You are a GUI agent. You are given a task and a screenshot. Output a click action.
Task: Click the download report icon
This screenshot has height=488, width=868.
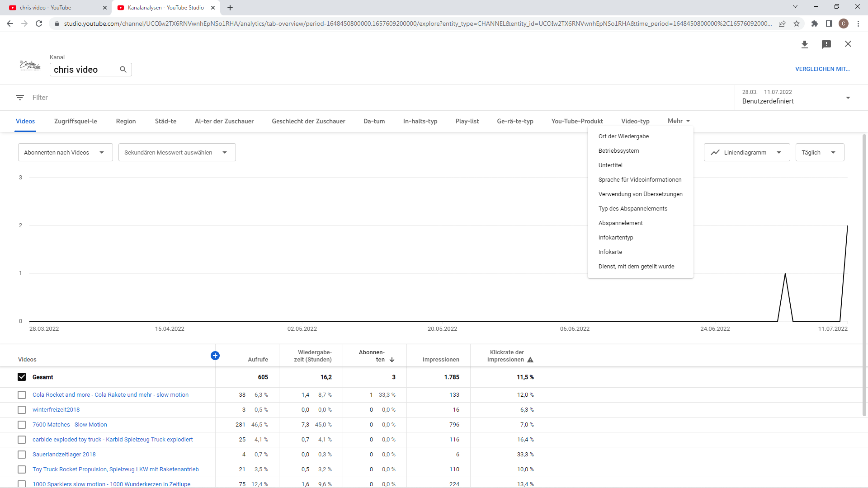point(805,44)
